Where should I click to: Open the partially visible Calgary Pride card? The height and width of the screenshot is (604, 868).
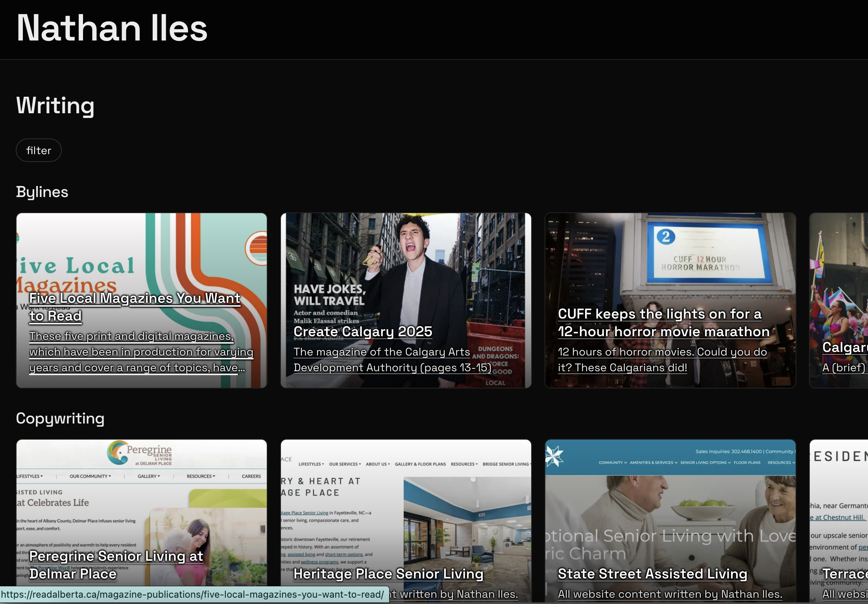(844, 348)
